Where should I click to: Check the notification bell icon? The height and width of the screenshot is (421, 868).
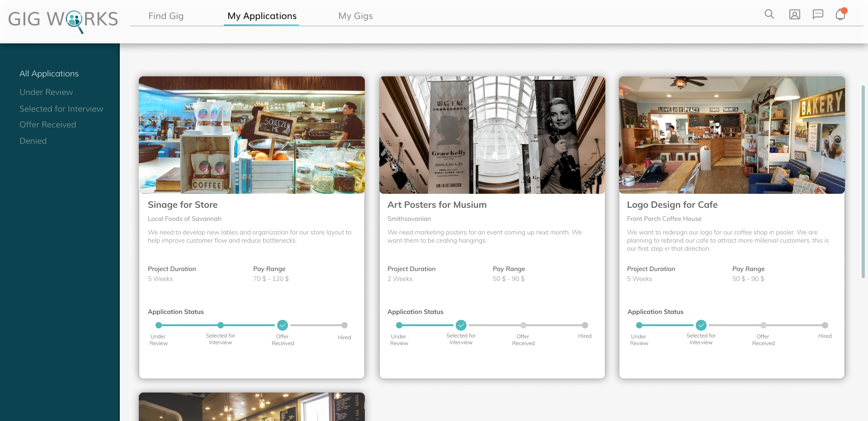(840, 14)
